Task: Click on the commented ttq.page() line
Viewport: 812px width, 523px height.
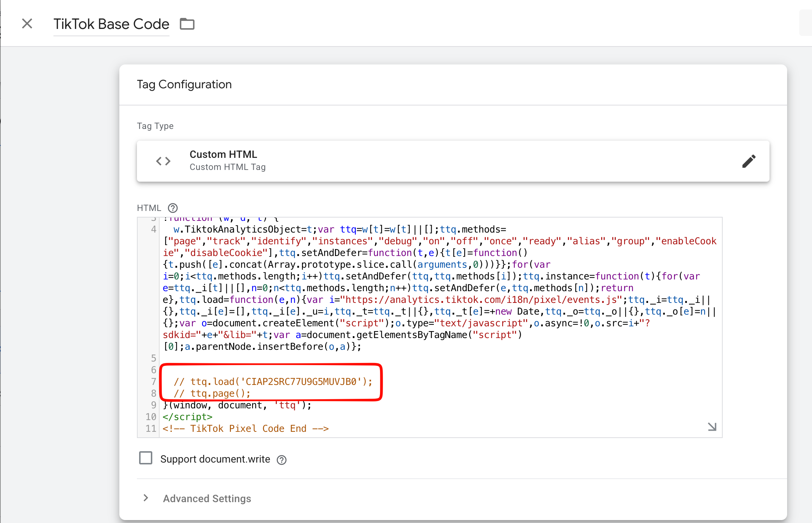Action: coord(212,393)
